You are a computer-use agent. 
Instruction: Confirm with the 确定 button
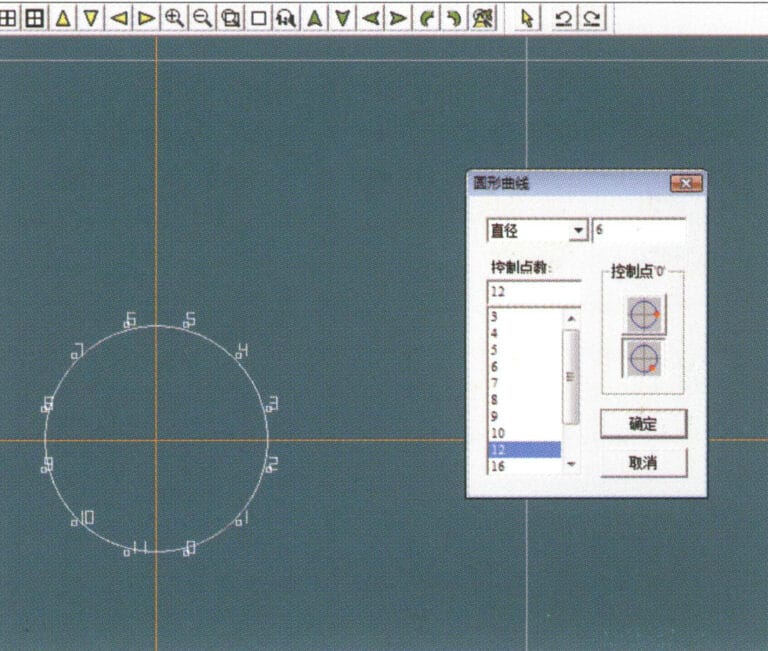tap(644, 424)
